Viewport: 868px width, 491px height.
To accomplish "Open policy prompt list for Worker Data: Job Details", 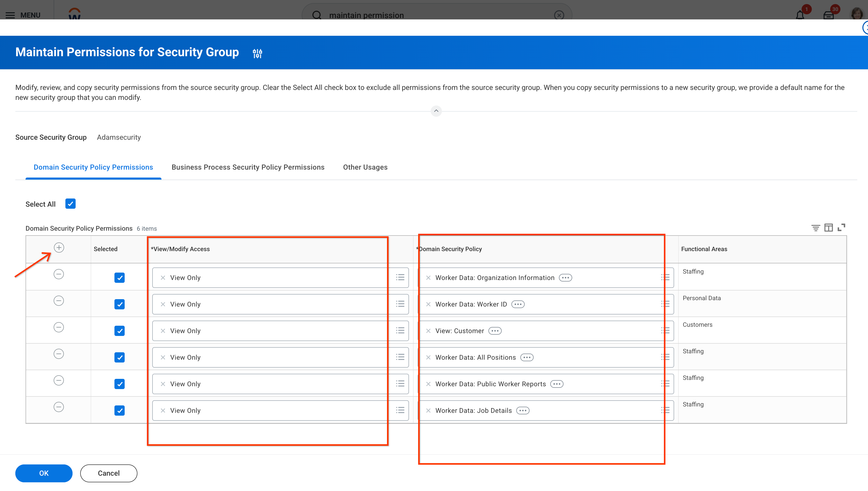I will coord(665,411).
